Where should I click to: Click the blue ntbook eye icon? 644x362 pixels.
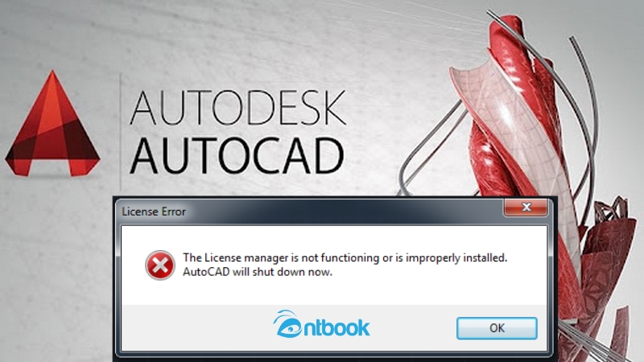click(x=287, y=324)
